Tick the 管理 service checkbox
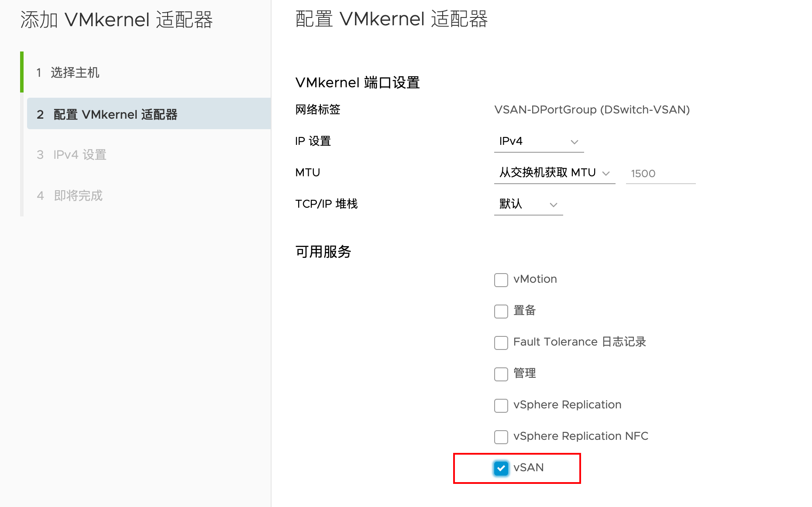The width and height of the screenshot is (812, 507). pos(501,374)
